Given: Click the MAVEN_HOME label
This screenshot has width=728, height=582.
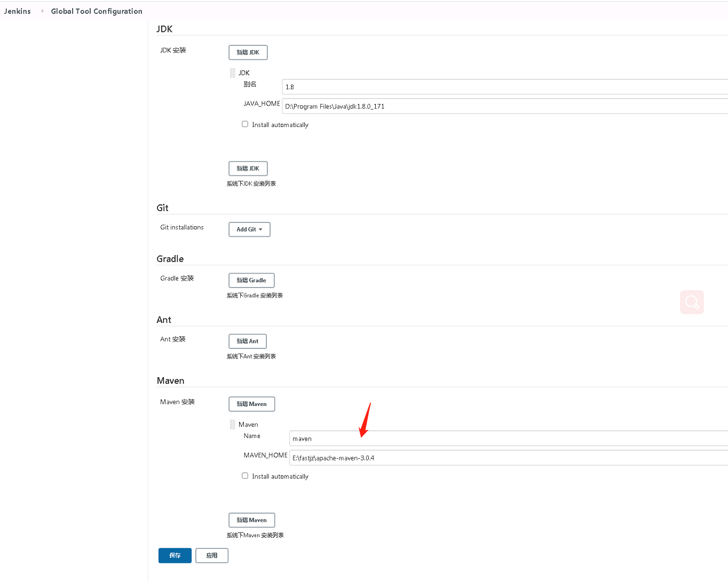Looking at the screenshot, I should coord(266,455).
